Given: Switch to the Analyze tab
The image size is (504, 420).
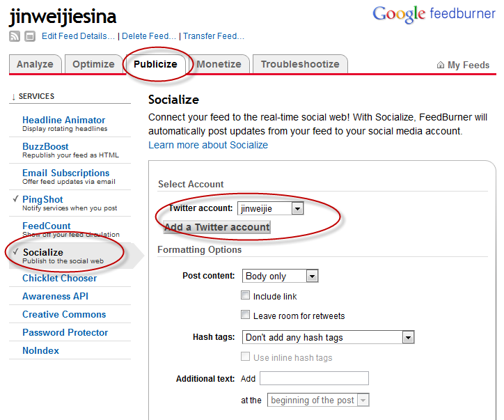Looking at the screenshot, I should (35, 64).
